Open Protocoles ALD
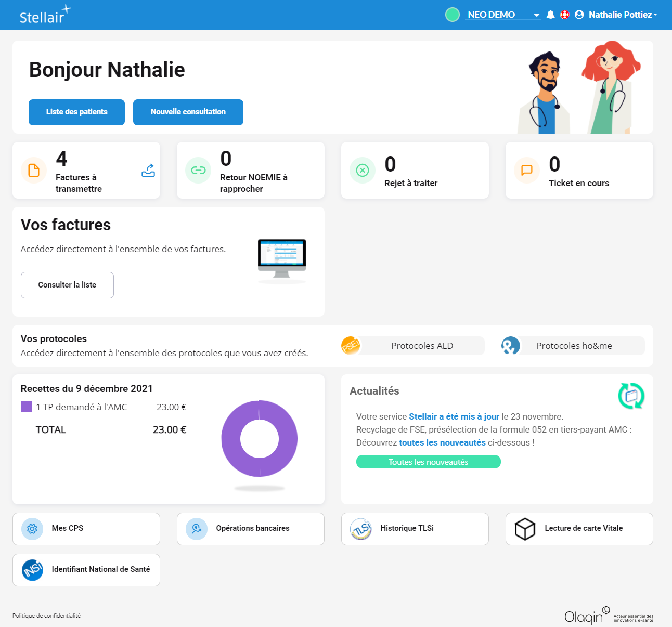 click(421, 346)
